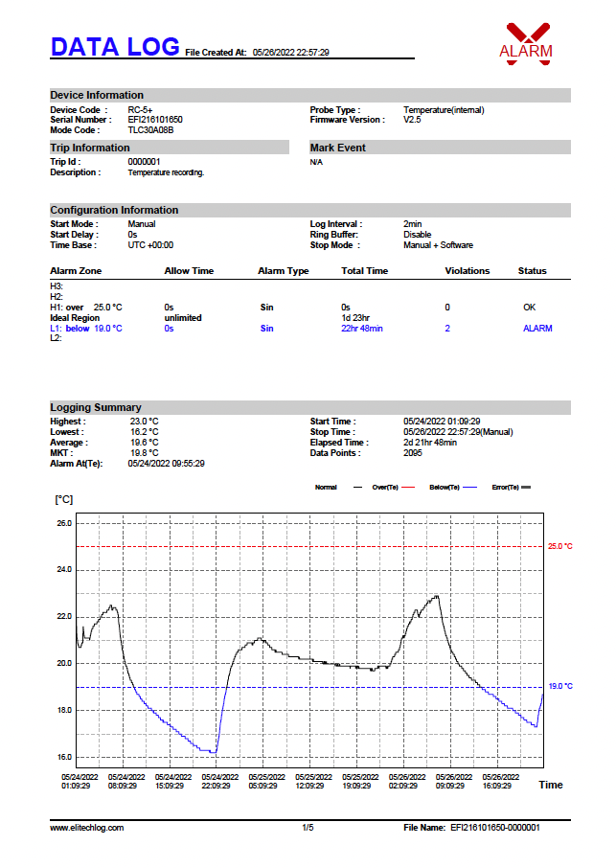Screen dimensions: 616x868
Task: Click ring buffer value Disable
Action: (x=418, y=235)
